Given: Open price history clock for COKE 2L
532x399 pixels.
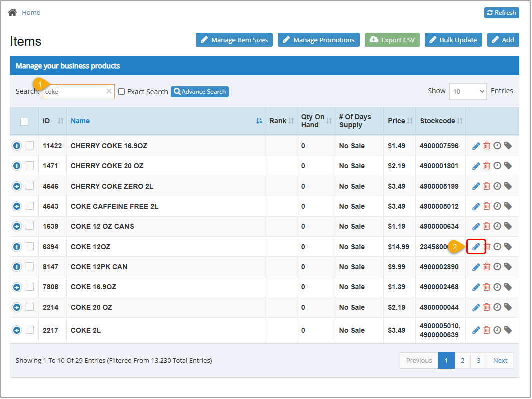Looking at the screenshot, I should 497,330.
